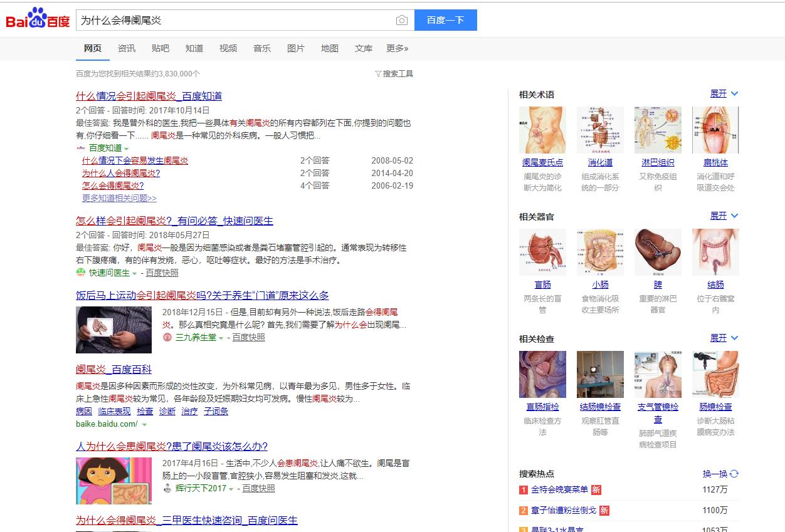Click the camera icon for image search
Image resolution: width=785 pixels, height=532 pixels.
tap(401, 20)
